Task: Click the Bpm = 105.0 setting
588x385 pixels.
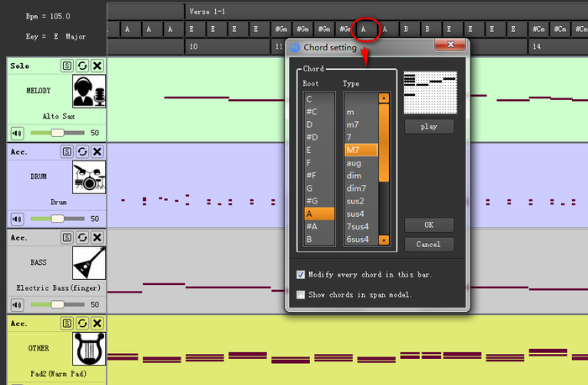Action: click(x=48, y=17)
